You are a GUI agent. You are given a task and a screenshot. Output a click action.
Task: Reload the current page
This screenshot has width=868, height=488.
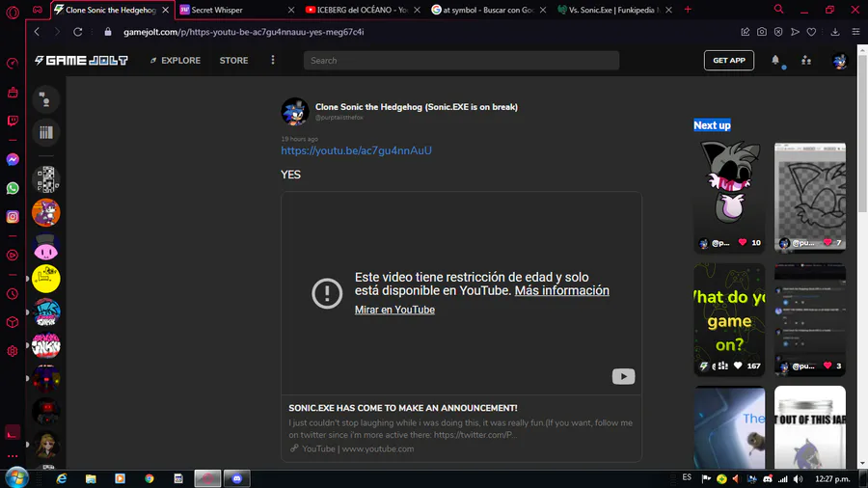pyautogui.click(x=77, y=32)
